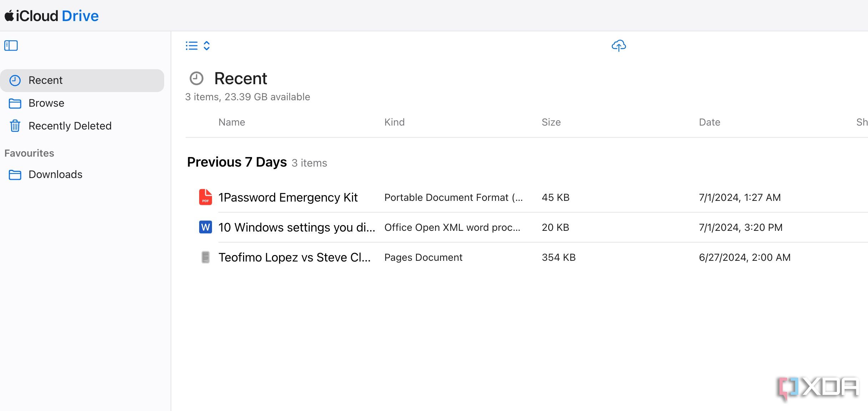Click date 6/27/2024, 2:00 AM
Viewport: 868px width, 411px height.
745,257
